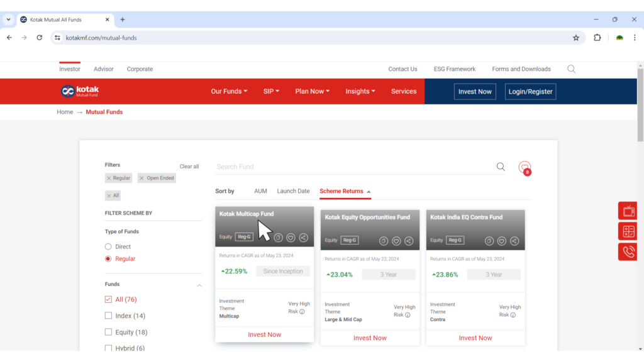644x362 pixels.
Task: Click the Search Fund magnifier icon
Action: coord(501,167)
